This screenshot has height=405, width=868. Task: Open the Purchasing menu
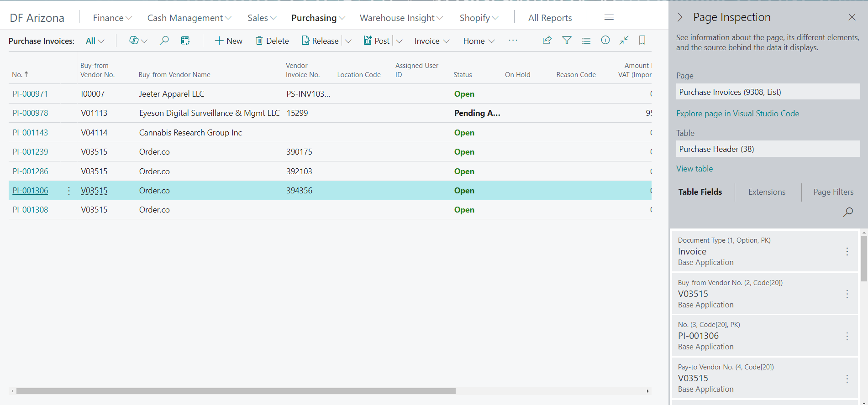coord(318,18)
